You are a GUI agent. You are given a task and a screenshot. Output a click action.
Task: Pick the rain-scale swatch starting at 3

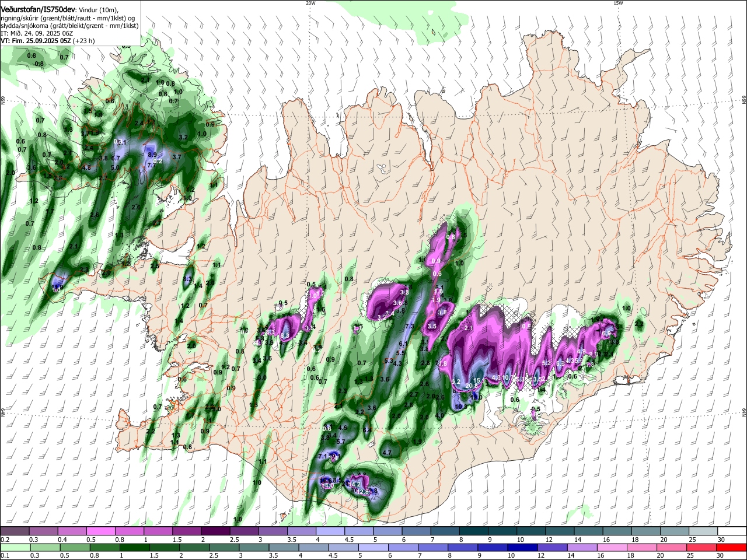click(254, 547)
